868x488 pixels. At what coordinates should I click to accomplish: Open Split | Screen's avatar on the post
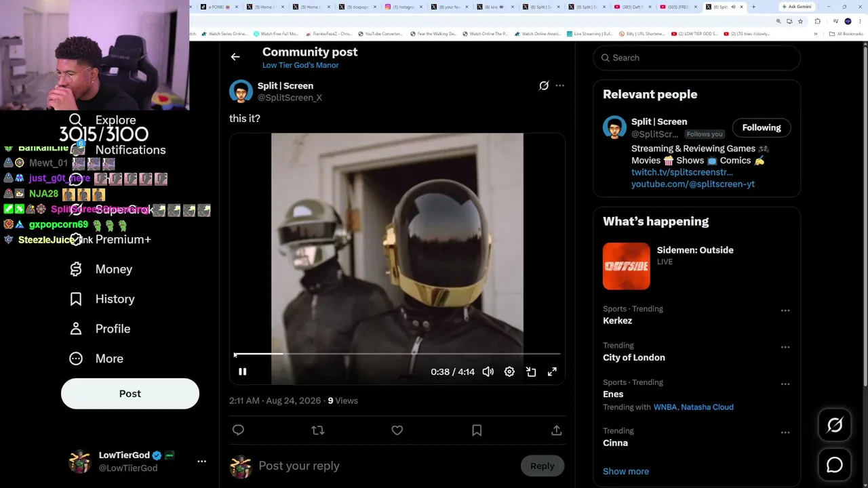click(x=241, y=91)
